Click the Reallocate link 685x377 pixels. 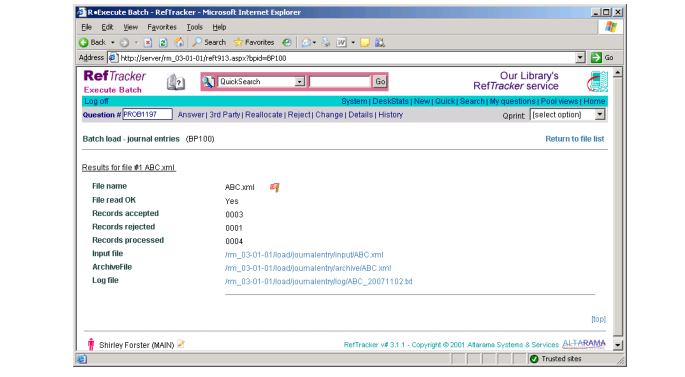[x=264, y=115]
